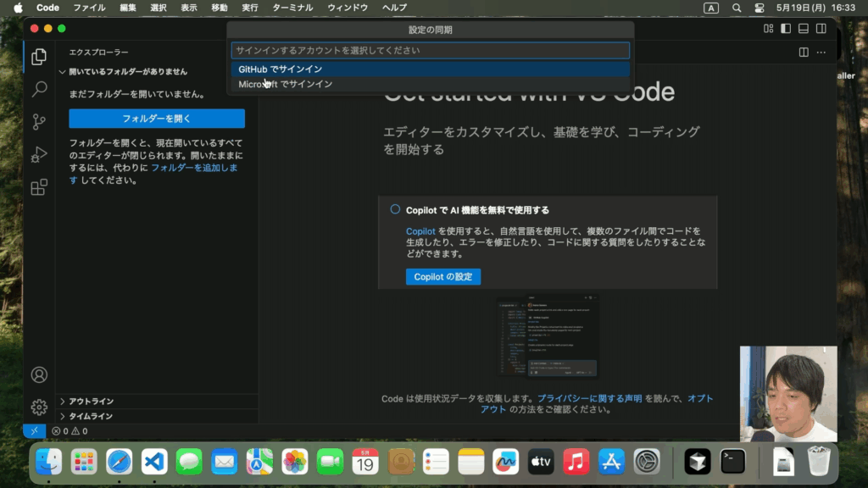Viewport: 868px width, 488px height.
Task: Open the Explorer view in activity bar
Action: pyautogui.click(x=39, y=57)
